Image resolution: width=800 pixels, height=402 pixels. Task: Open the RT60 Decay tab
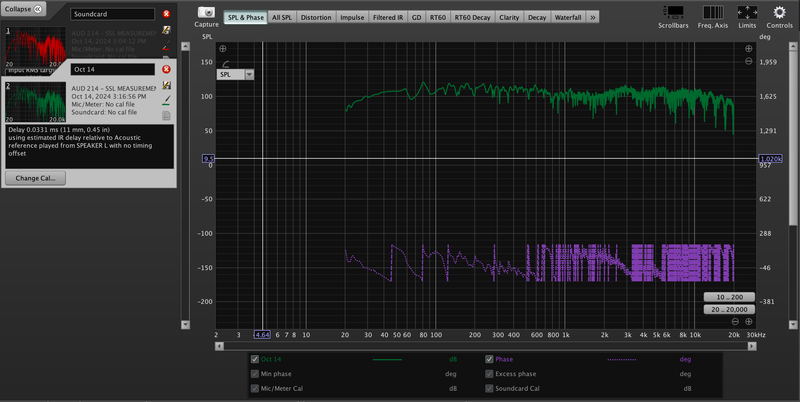pos(472,17)
